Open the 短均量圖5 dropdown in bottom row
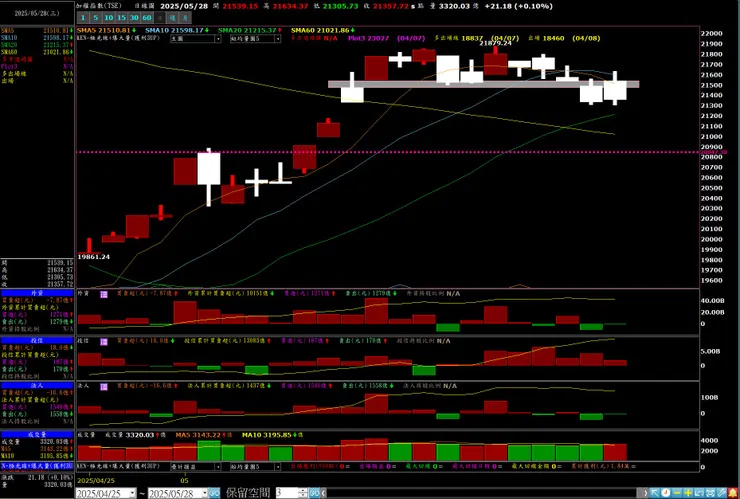Image resolution: width=740 pixels, height=499 pixels. [255, 466]
